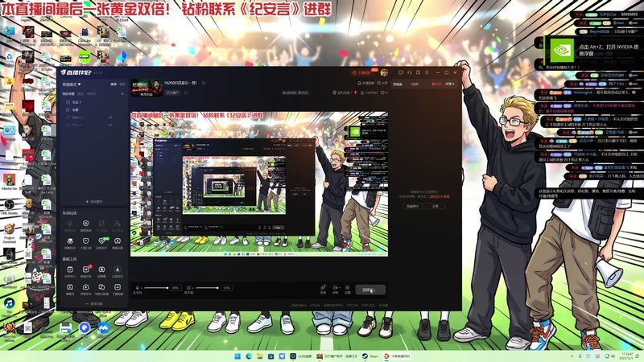Screen dimensions: 644x362
Task: Open the 开播提醒 bell notification
Action: pos(365,83)
